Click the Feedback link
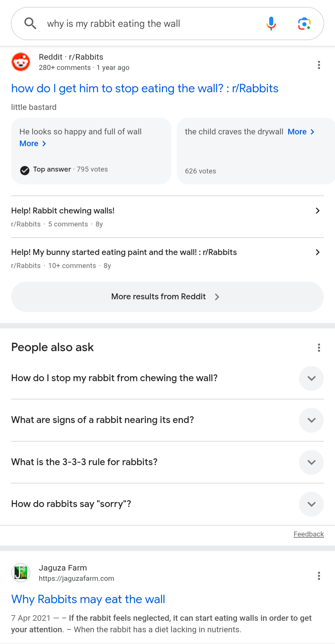This screenshot has width=335, height=644. pos(308,534)
